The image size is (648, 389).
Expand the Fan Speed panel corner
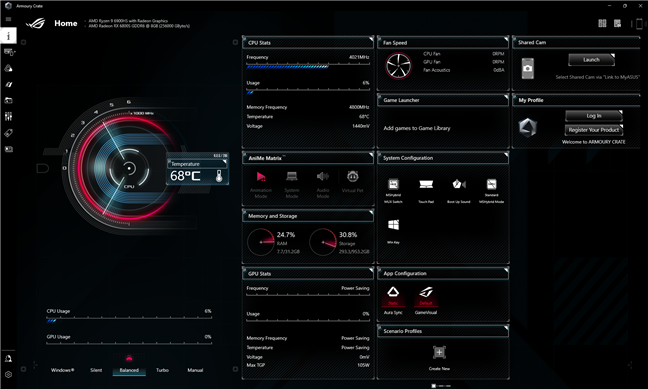506,39
